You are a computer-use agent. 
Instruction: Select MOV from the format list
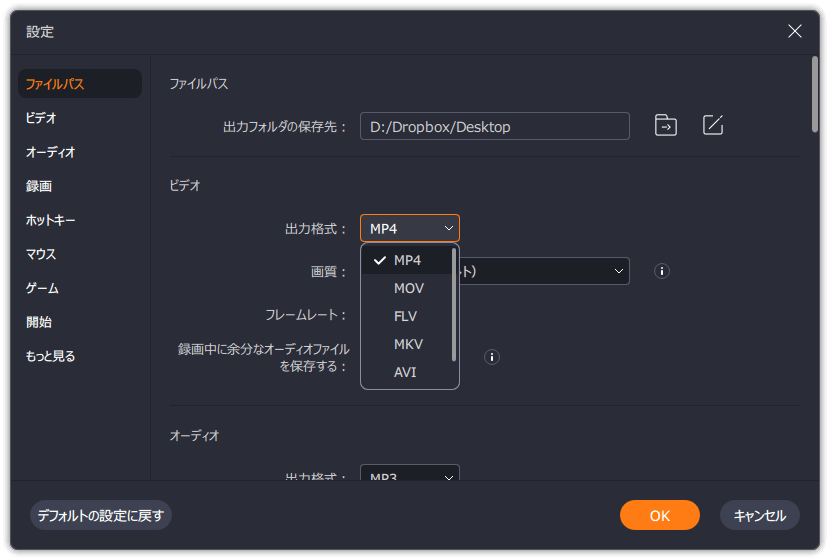tap(408, 288)
